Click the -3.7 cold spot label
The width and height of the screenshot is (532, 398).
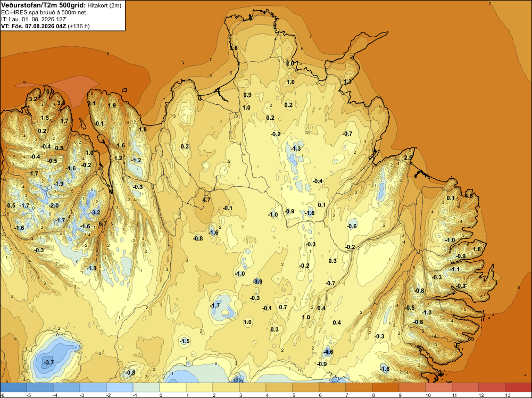[x=49, y=362]
